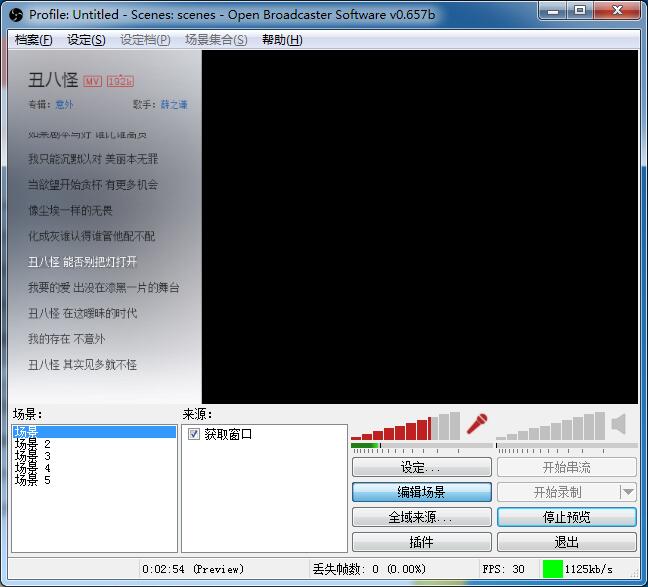Open the 开始录制 dropdown arrow
648x587 pixels.
[x=628, y=492]
